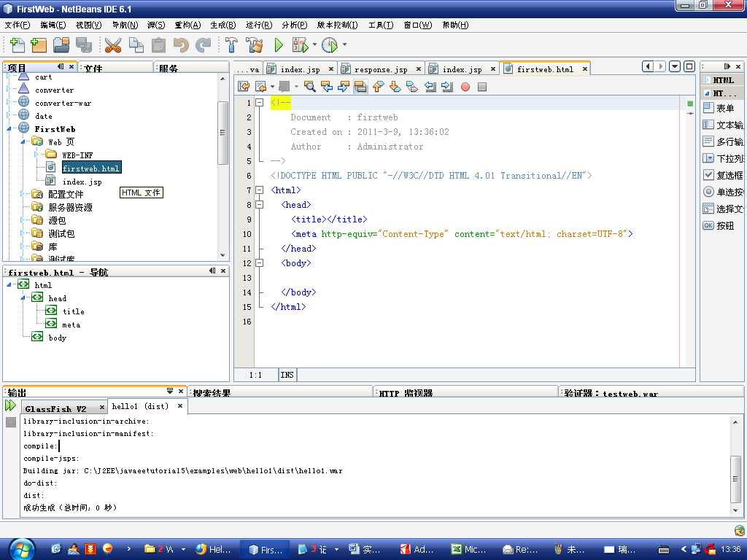747x560 pixels.
Task: Click the Paste clipboard icon
Action: (x=158, y=45)
